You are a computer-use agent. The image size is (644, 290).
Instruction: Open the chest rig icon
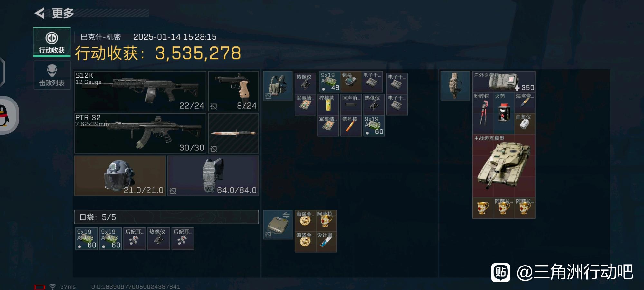(x=278, y=86)
